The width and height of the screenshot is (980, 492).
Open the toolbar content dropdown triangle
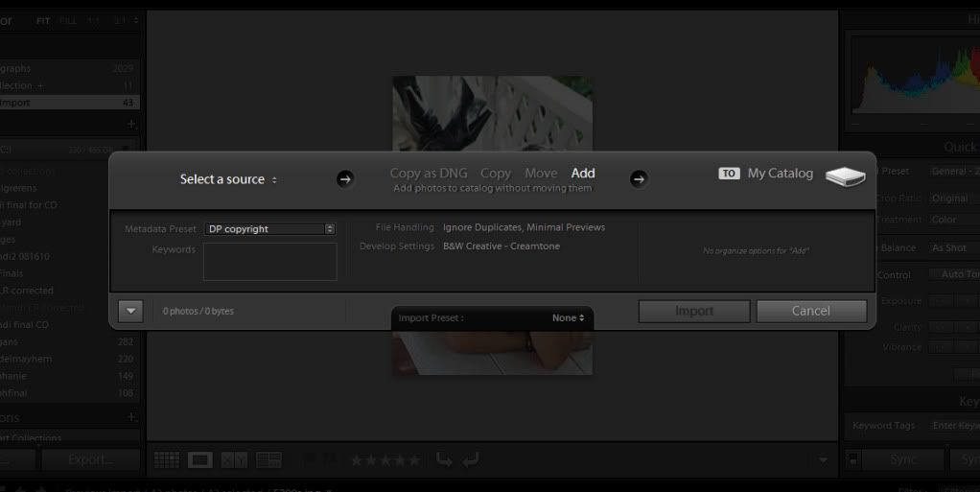(x=823, y=460)
